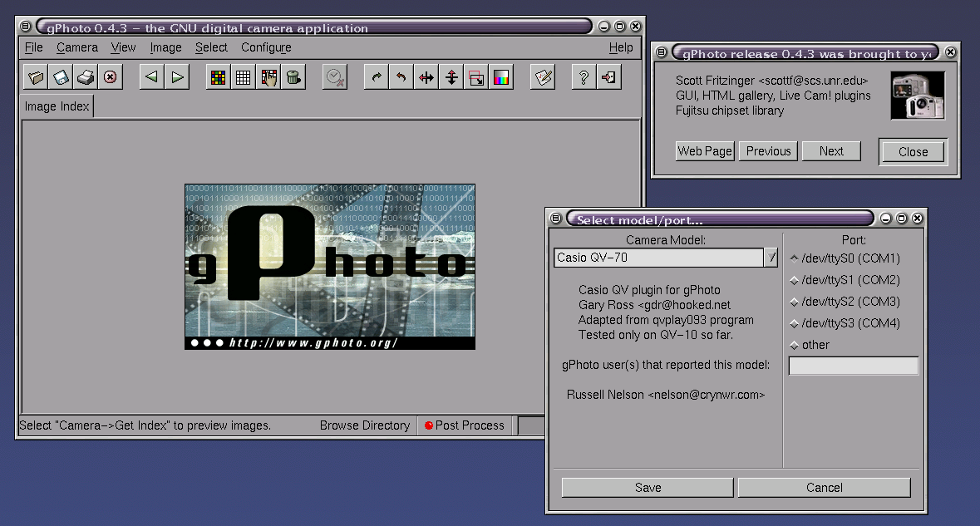Open the Configure menu
The height and width of the screenshot is (526, 980).
tap(266, 47)
